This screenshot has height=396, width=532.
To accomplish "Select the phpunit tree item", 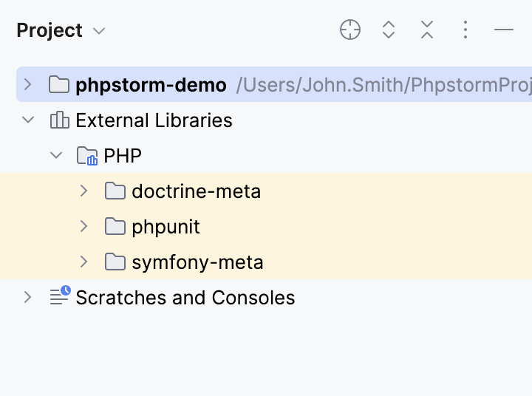I will pyautogui.click(x=166, y=227).
